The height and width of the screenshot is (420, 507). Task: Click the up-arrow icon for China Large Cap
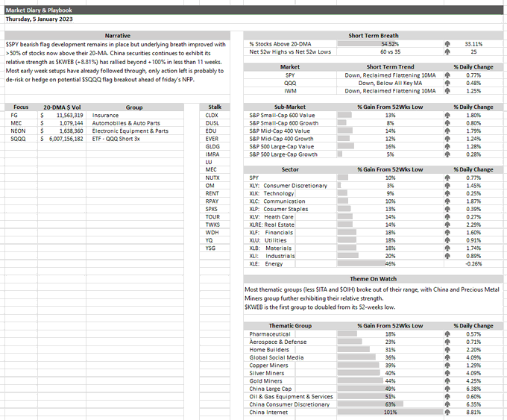[x=447, y=389]
